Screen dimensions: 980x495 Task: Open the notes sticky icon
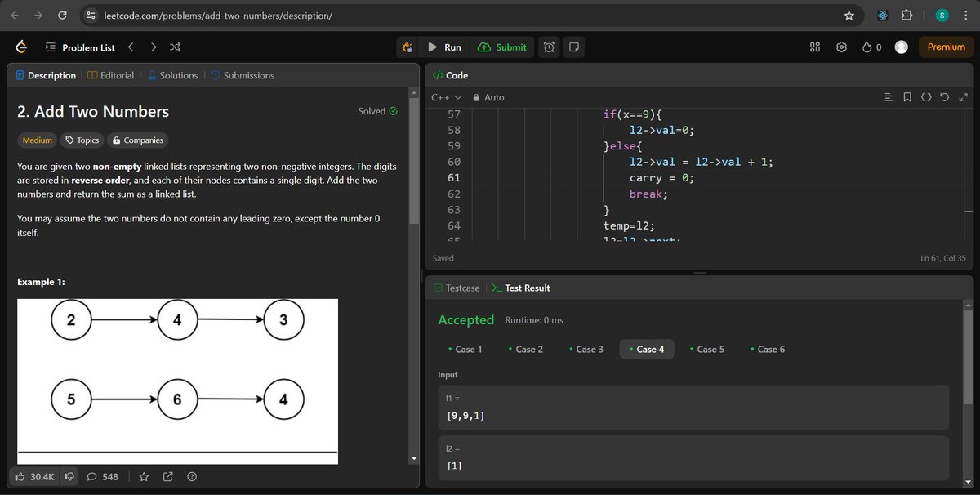tap(574, 47)
